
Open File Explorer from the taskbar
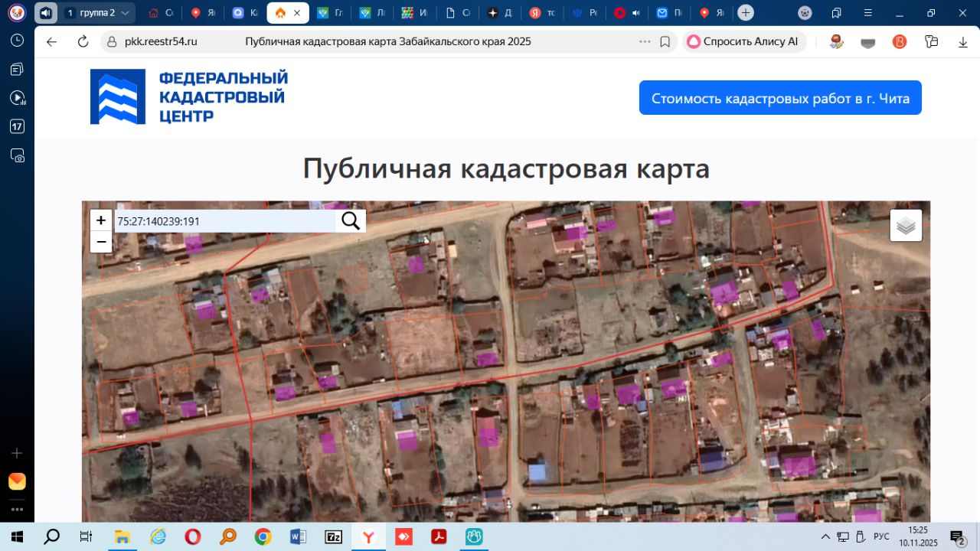pyautogui.click(x=122, y=536)
